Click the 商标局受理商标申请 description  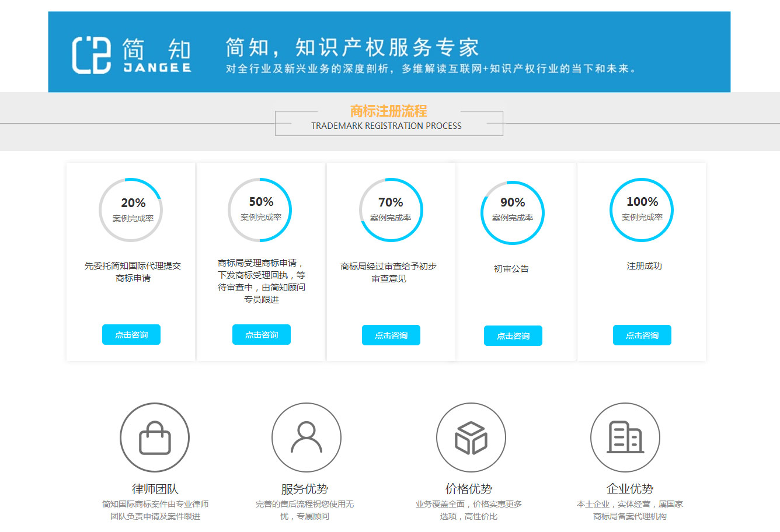tap(262, 281)
